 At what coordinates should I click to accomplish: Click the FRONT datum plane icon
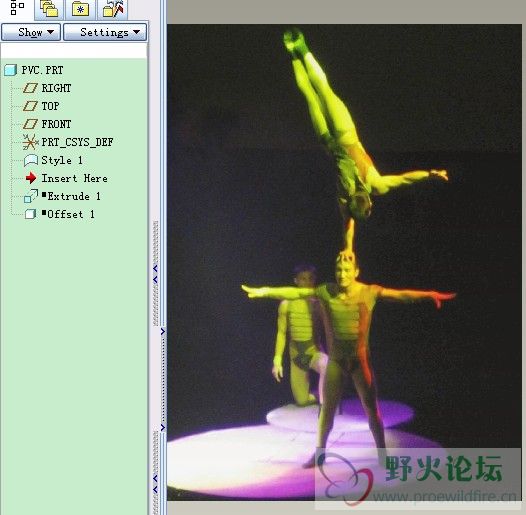click(30, 124)
